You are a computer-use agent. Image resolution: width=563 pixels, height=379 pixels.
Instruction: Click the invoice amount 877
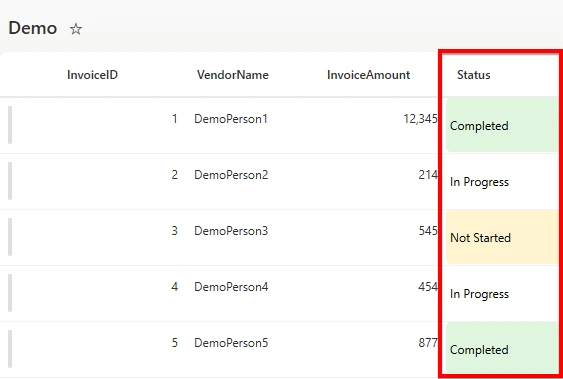(x=428, y=343)
